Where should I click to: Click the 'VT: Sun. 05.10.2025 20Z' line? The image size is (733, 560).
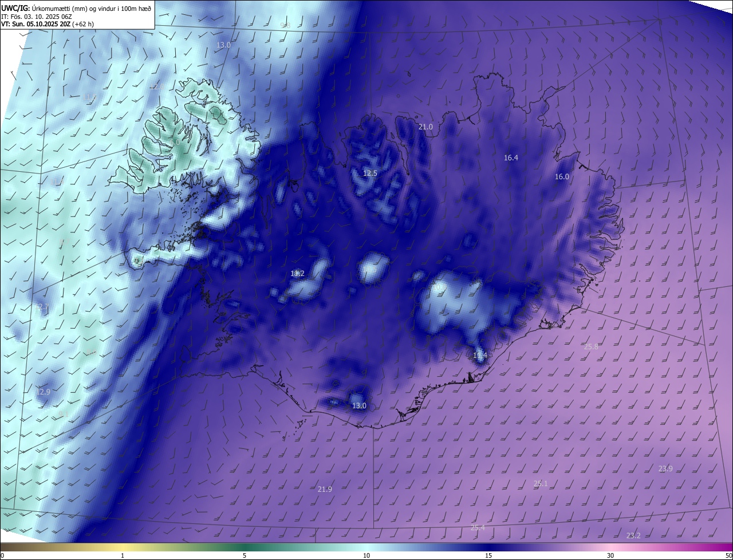click(36, 24)
